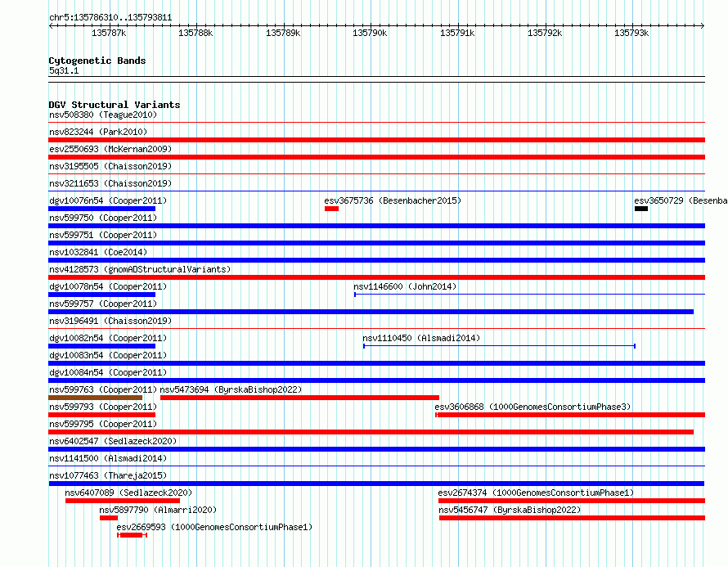Open the nsv599751 (Cooper2011) label
This screenshot has width=728, height=567.
[x=103, y=235]
